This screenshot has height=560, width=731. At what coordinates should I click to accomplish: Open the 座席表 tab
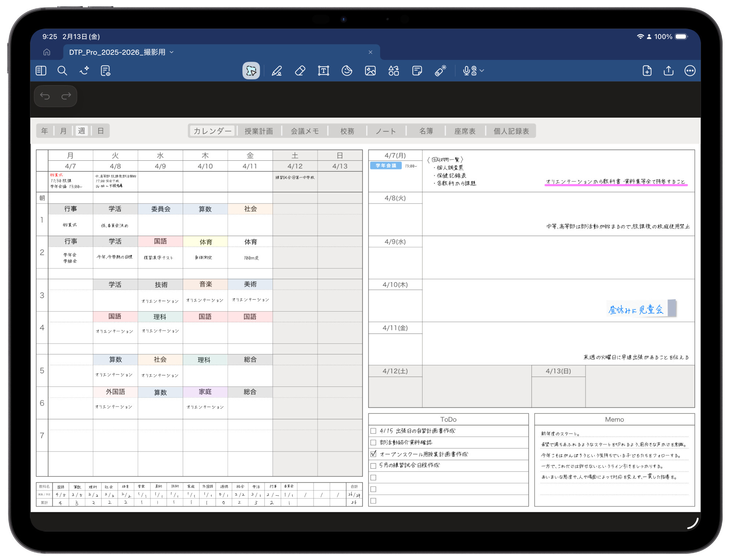click(465, 131)
